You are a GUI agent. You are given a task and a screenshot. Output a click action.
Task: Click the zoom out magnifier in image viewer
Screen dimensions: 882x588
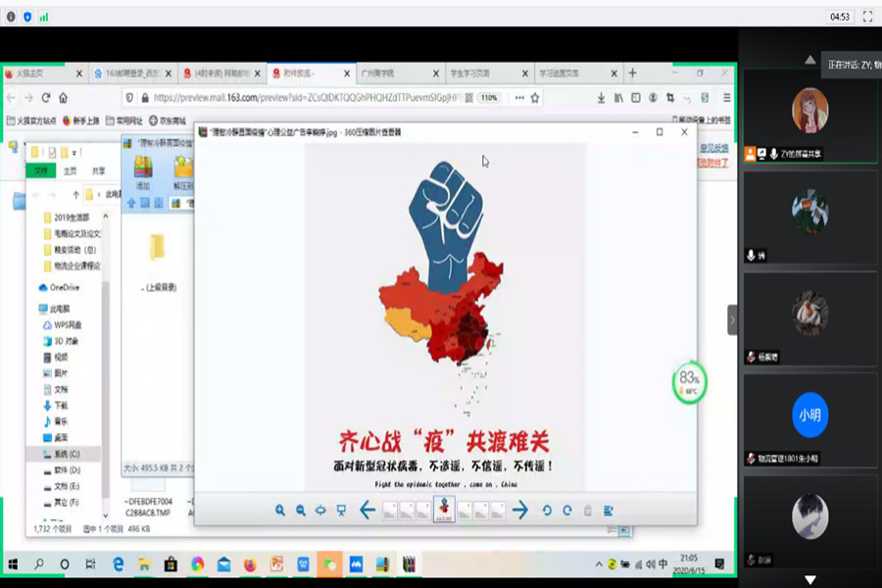[x=301, y=511]
